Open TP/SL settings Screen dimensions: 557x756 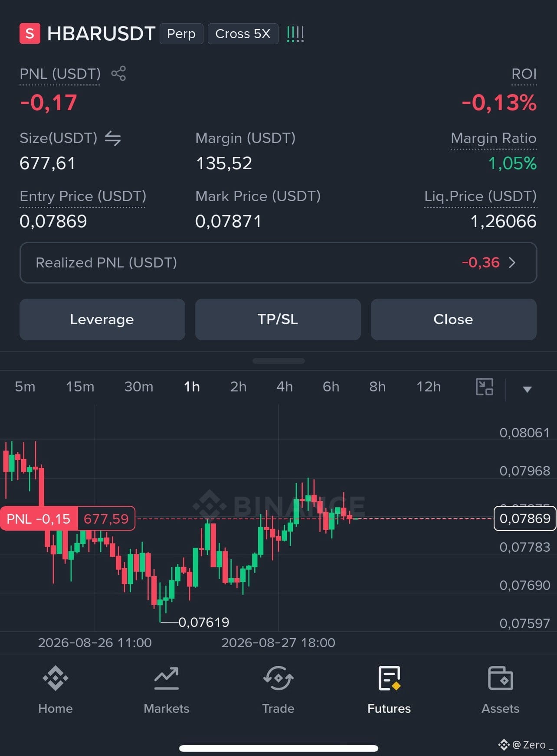[x=278, y=319]
